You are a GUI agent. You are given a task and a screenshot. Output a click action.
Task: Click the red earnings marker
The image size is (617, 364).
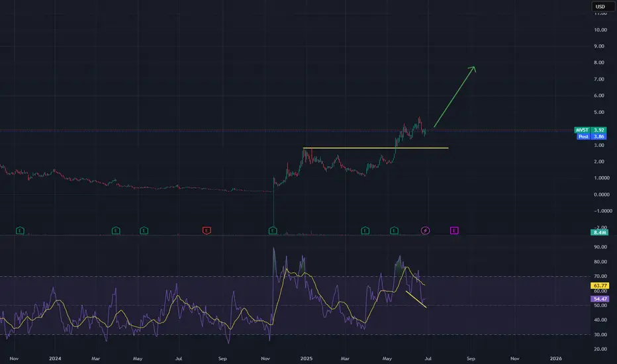(207, 230)
